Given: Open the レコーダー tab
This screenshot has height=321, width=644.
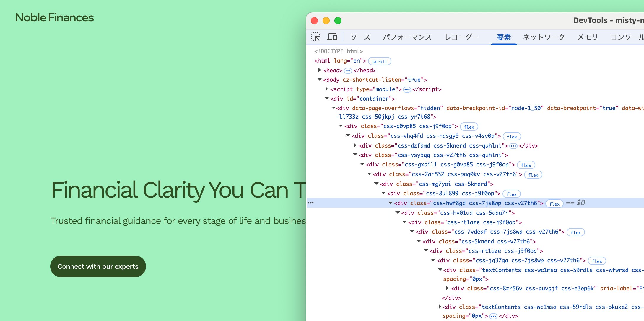Looking at the screenshot, I should (462, 37).
